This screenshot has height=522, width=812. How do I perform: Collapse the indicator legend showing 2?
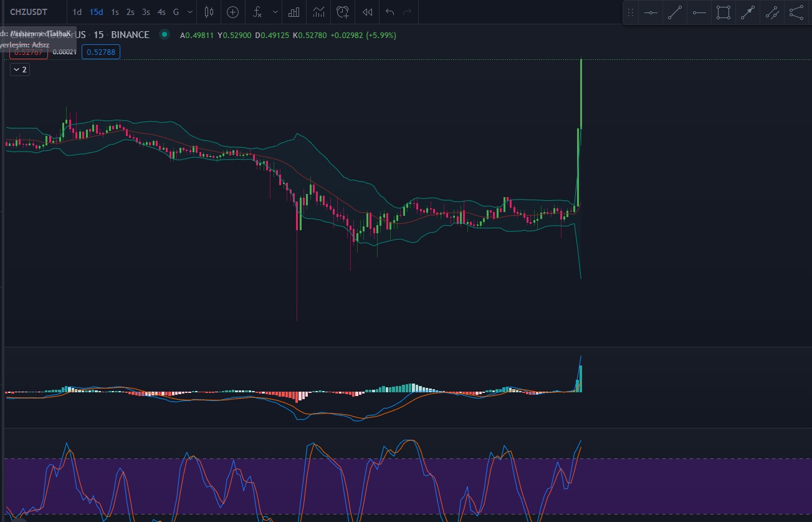pyautogui.click(x=20, y=70)
